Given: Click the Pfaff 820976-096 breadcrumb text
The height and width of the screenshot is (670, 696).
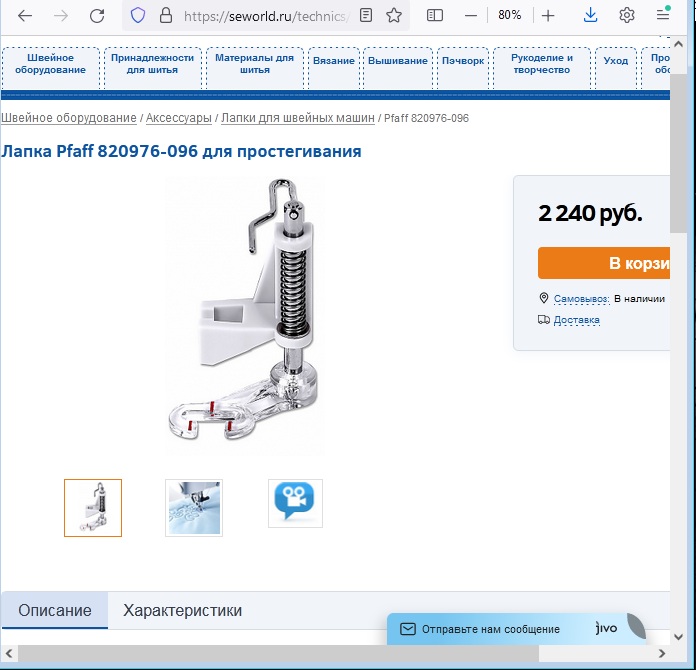Looking at the screenshot, I should tap(426, 118).
